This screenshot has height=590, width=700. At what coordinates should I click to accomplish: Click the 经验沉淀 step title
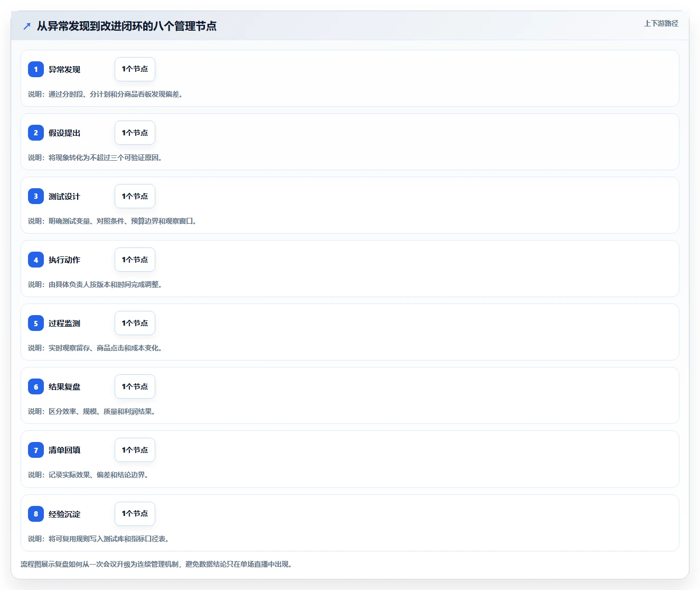click(64, 514)
